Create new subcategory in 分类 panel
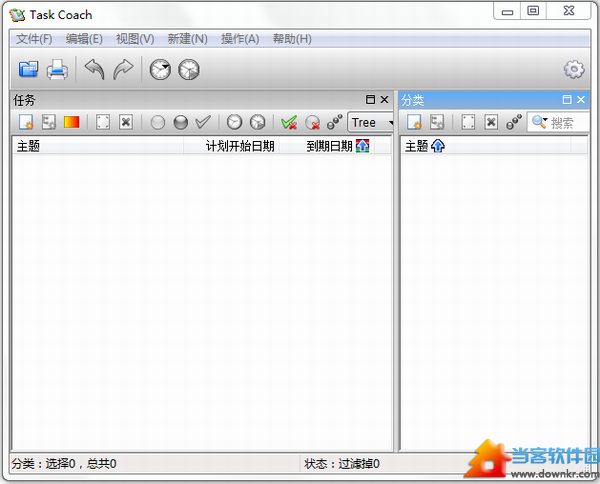Image resolution: width=600 pixels, height=484 pixels. point(437,122)
